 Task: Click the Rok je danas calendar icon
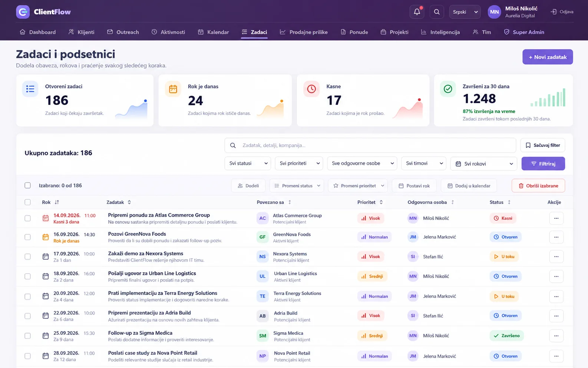pos(173,89)
